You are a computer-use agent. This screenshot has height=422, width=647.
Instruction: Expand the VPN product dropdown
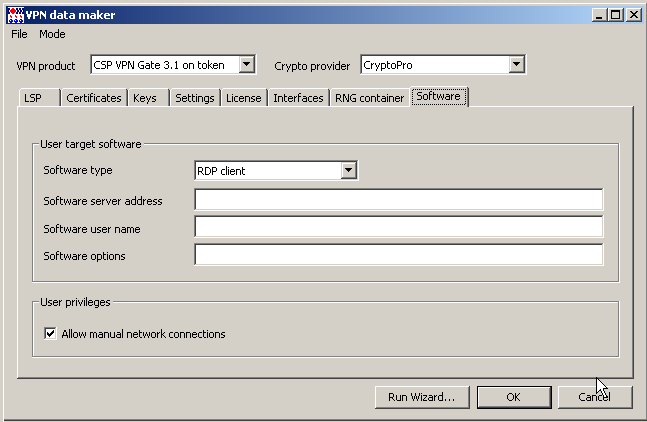click(247, 65)
